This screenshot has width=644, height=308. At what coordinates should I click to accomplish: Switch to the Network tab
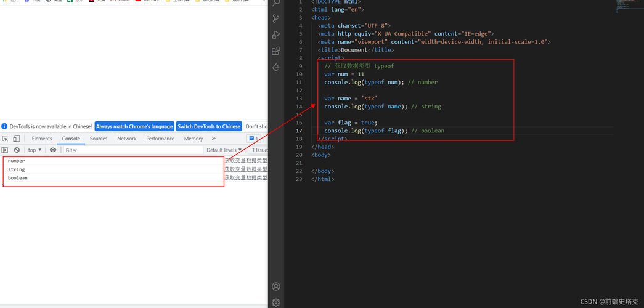pos(127,139)
